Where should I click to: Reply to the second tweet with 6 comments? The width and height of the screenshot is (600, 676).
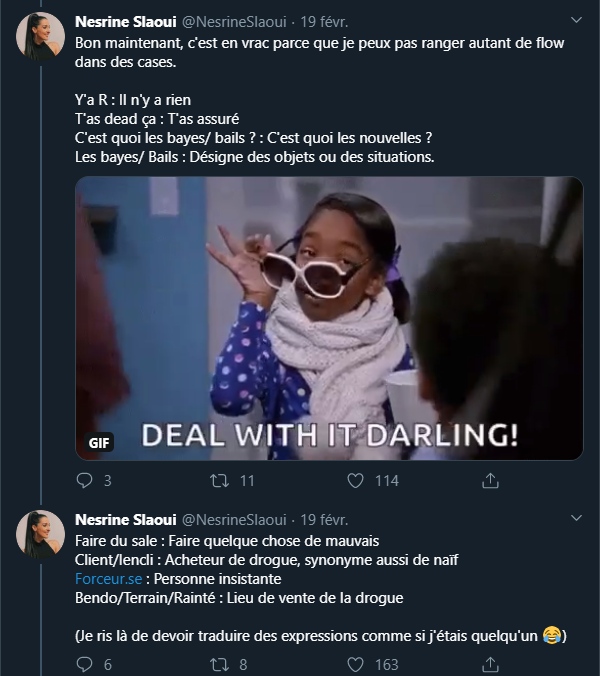[x=85, y=664]
